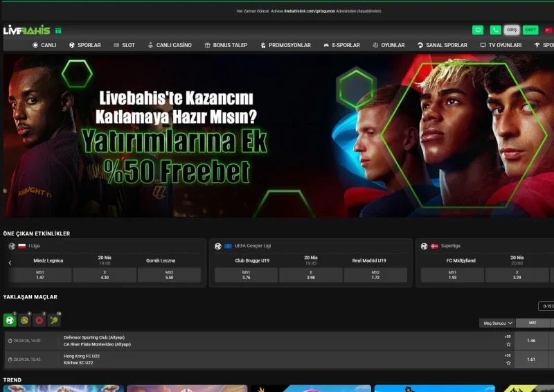
Task: Click the previous arrow in featured events
Action: click(x=10, y=262)
